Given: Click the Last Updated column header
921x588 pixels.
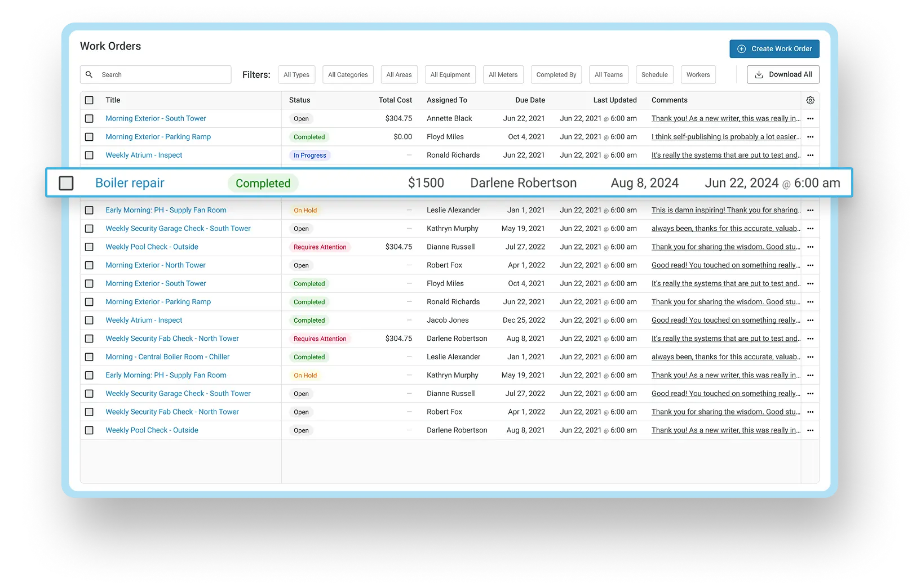Looking at the screenshot, I should click(615, 100).
